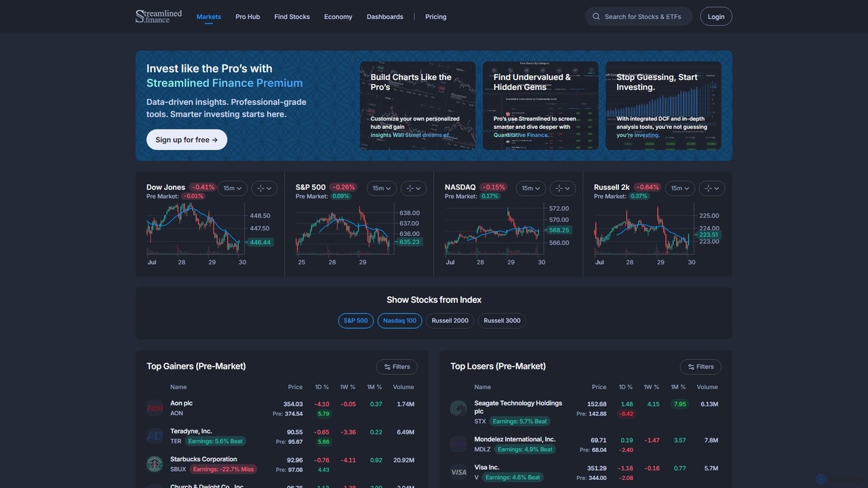Image resolution: width=868 pixels, height=488 pixels.
Task: Click Visa Earnings 4.6% Beat badge
Action: (513, 478)
